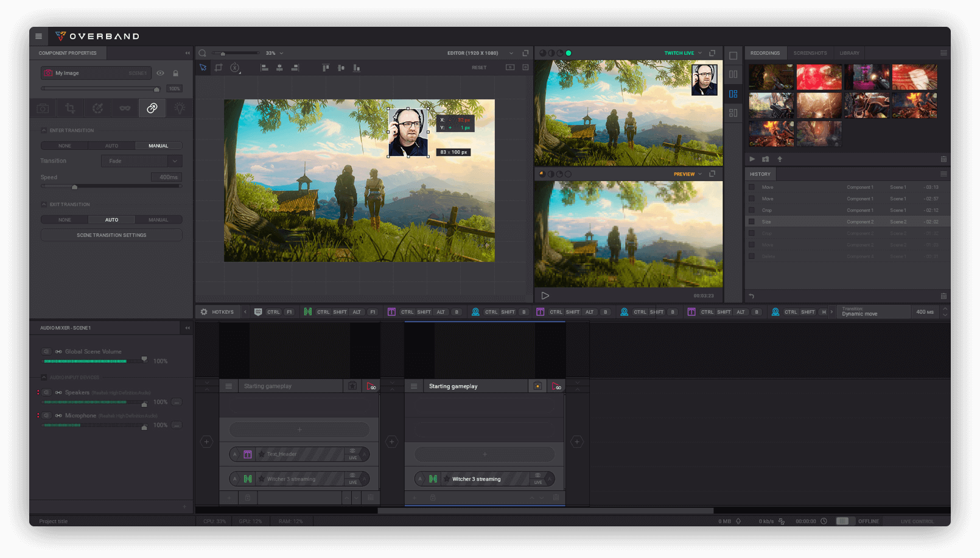Click the Reset button in editor toolbar

click(x=479, y=68)
